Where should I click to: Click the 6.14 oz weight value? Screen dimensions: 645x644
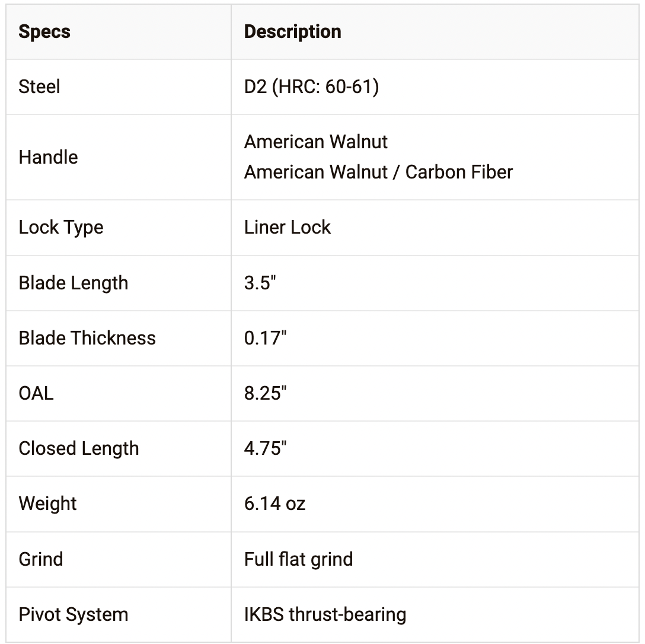pos(274,504)
